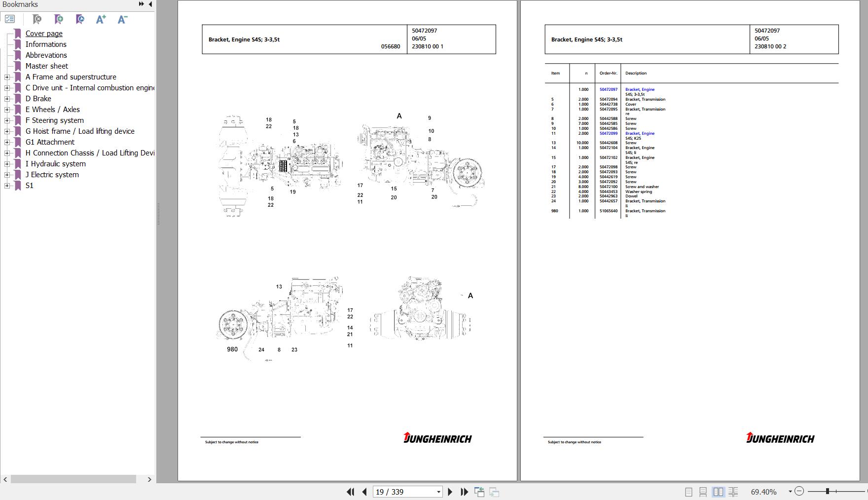The height and width of the screenshot is (500, 868).
Task: Switch to continuous page view
Action: pyautogui.click(x=703, y=492)
